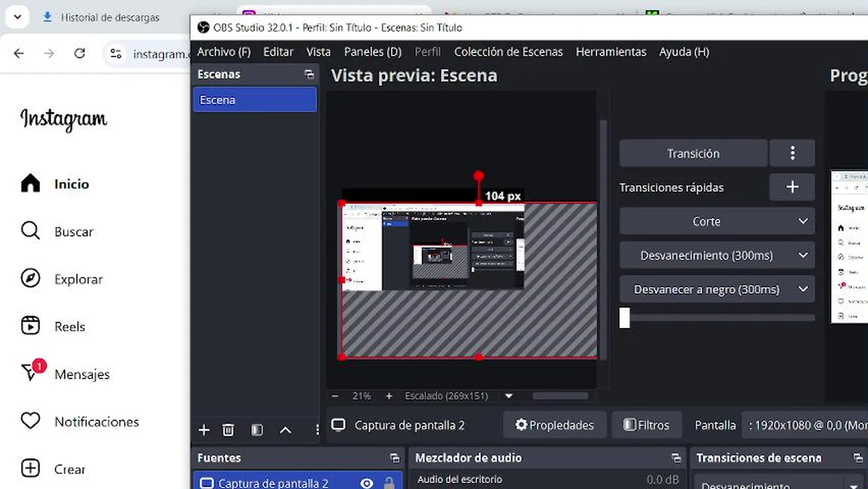Open the Editar menu
The image size is (868, 489).
pyautogui.click(x=278, y=52)
